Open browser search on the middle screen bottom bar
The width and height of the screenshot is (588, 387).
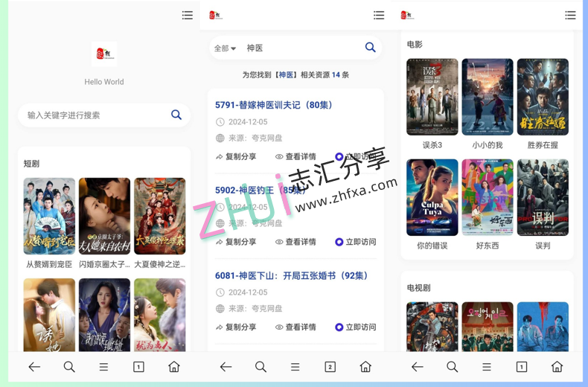click(261, 367)
